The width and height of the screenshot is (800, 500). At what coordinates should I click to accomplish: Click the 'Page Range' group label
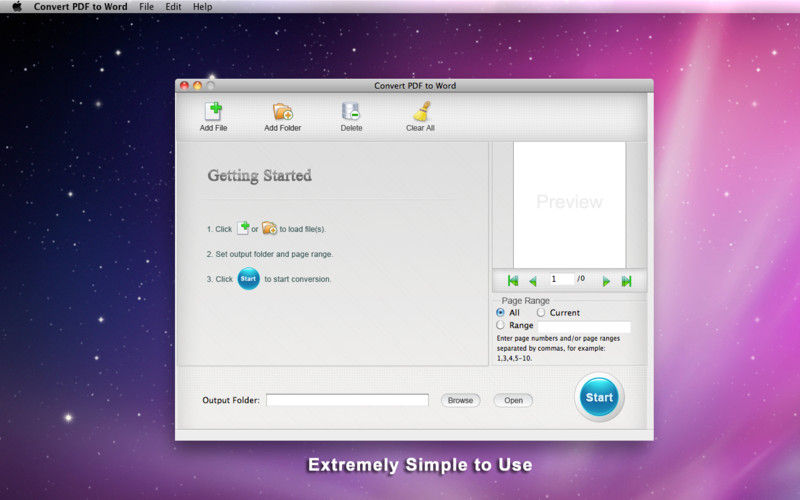pos(526,301)
